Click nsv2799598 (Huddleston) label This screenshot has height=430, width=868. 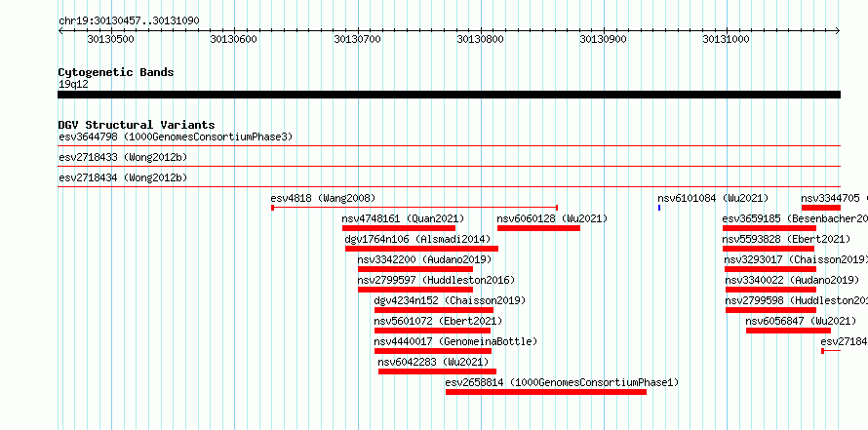click(797, 300)
